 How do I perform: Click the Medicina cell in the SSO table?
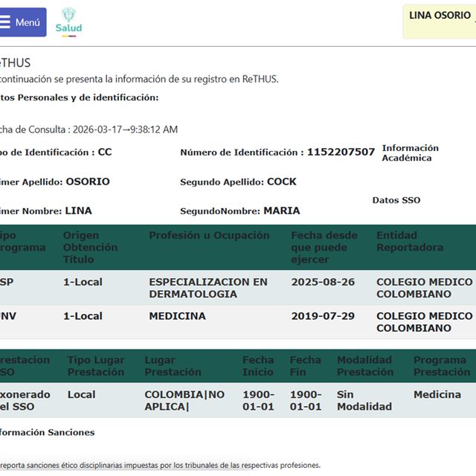coord(437,394)
